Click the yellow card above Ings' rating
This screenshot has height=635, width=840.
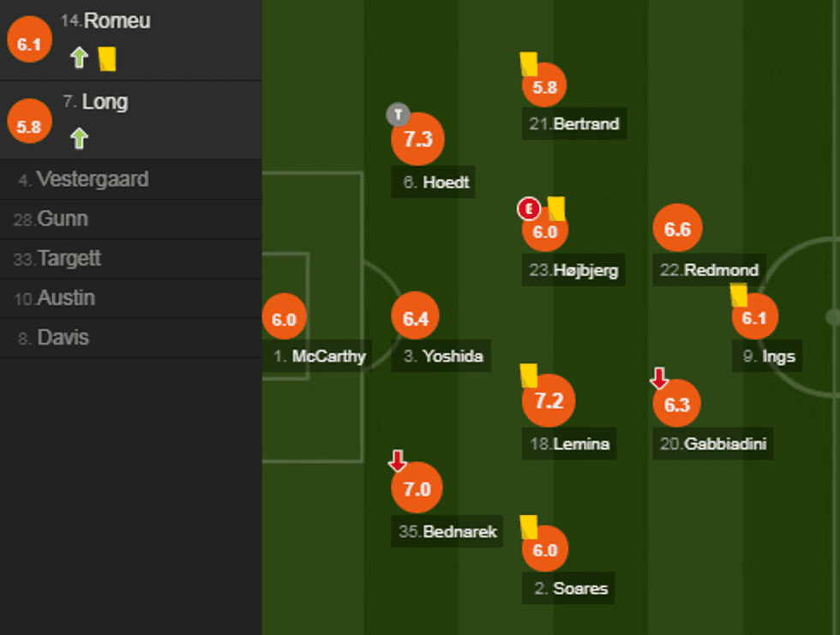739,296
